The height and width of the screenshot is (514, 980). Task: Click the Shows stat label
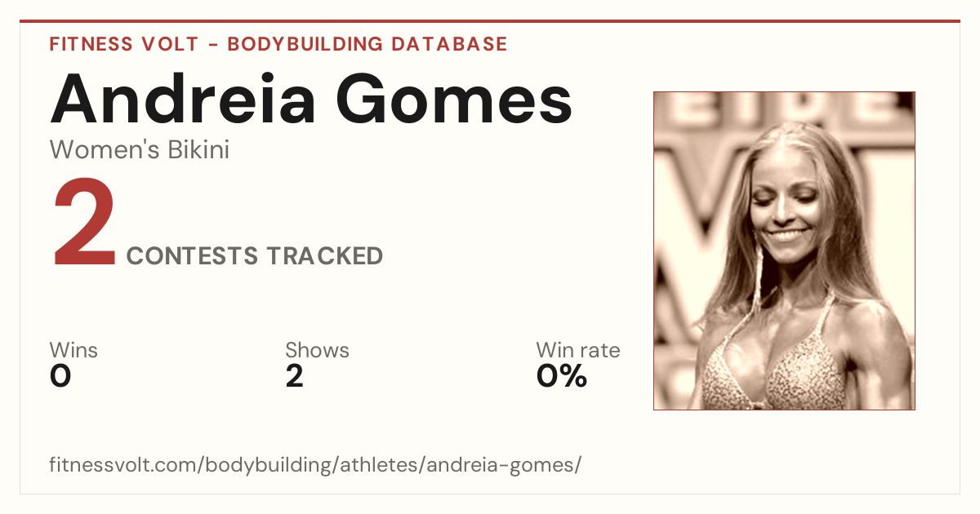click(x=317, y=351)
